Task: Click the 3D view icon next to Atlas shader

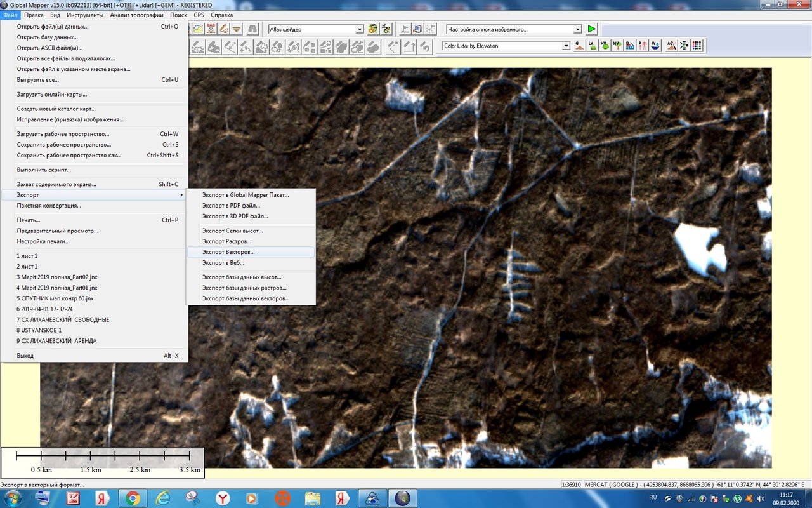Action: (x=386, y=29)
